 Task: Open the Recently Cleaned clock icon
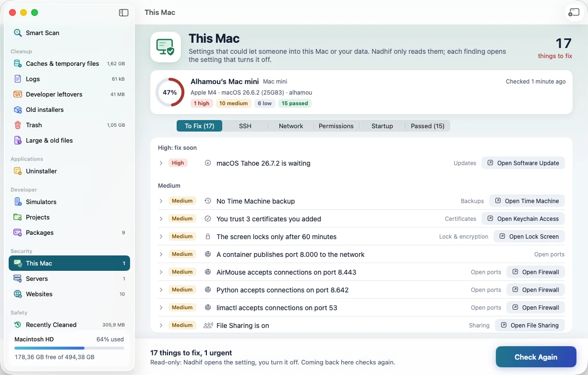pos(18,325)
